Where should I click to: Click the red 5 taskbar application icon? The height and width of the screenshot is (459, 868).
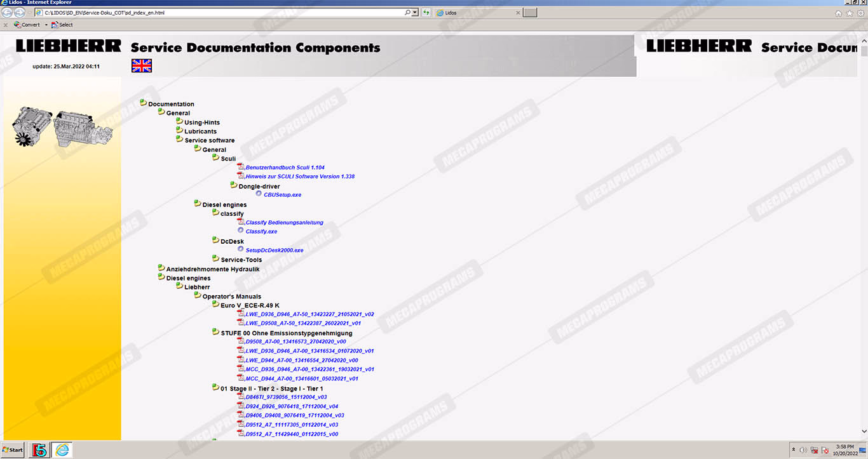pyautogui.click(x=39, y=450)
